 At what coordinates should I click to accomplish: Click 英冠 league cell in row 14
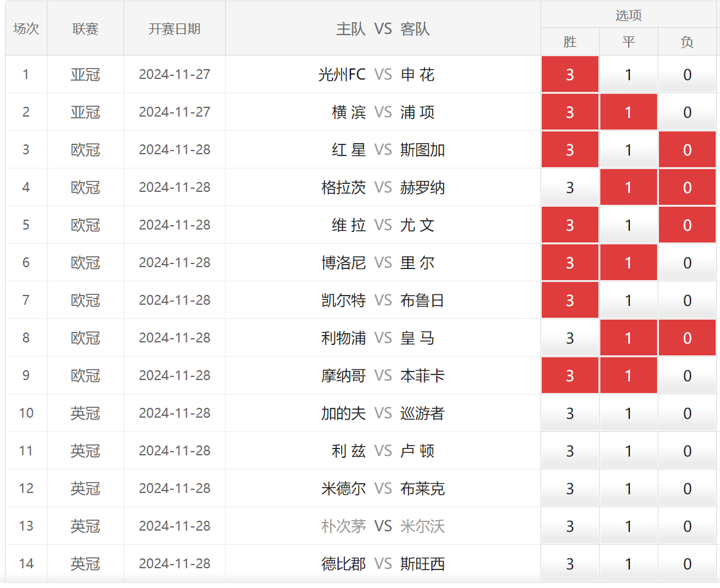click(85, 564)
